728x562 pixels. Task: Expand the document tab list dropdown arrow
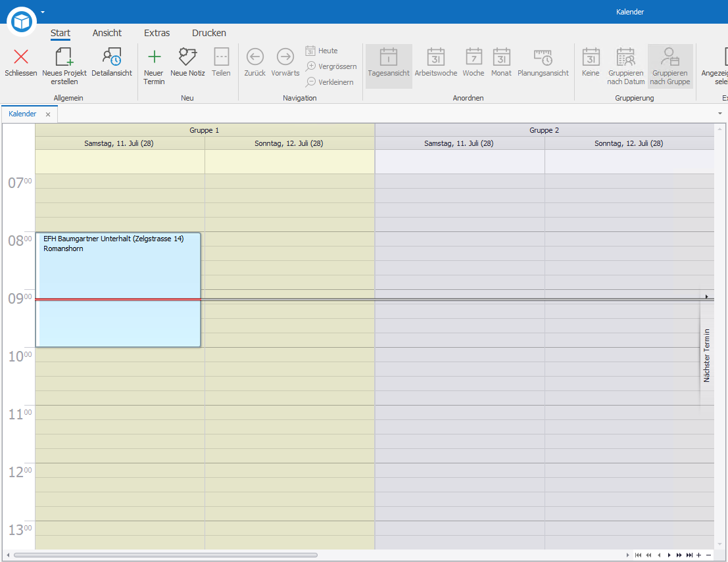pos(719,114)
